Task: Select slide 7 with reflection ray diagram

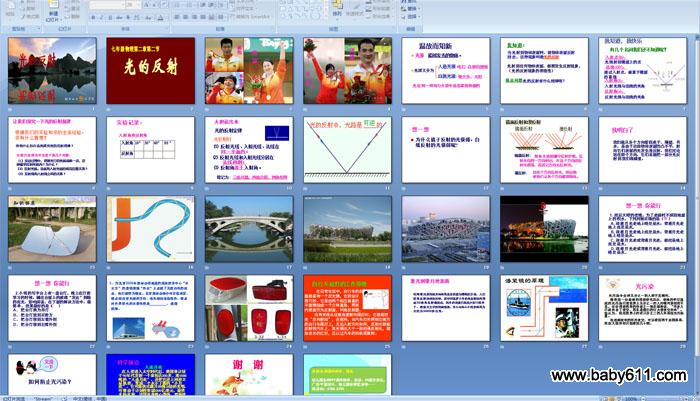Action: 642,71
